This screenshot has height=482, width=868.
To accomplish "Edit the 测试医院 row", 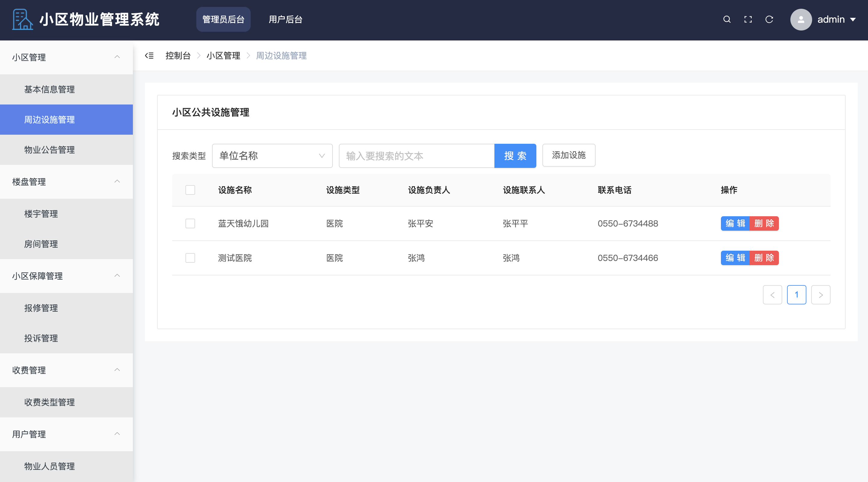I will 735,258.
